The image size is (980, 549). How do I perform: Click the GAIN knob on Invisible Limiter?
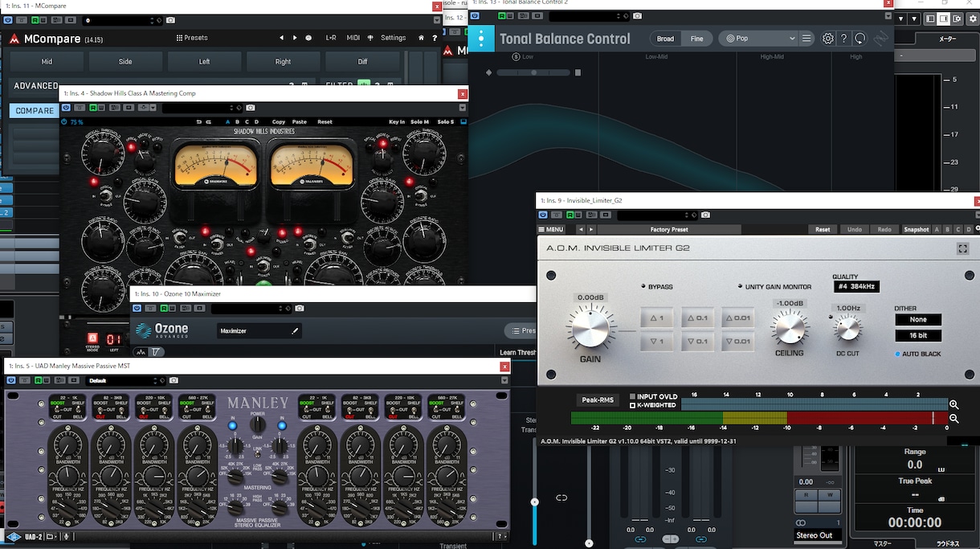click(590, 327)
